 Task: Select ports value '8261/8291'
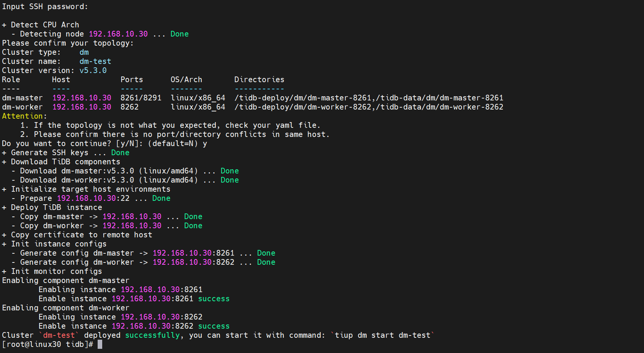click(x=141, y=98)
